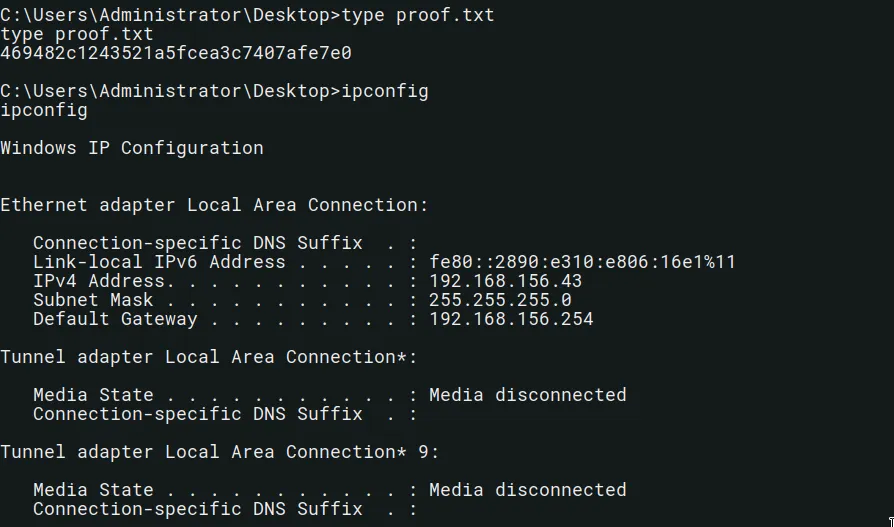The image size is (894, 527).
Task: Click the Ethernet adapter's "Connection-specific DNS Suffix" label
Action: (197, 243)
